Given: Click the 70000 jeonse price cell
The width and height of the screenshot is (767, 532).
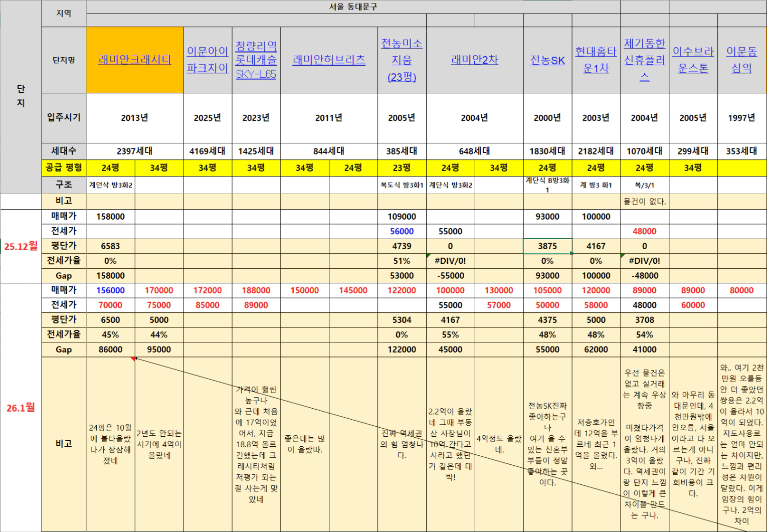Looking at the screenshot, I should [x=110, y=305].
